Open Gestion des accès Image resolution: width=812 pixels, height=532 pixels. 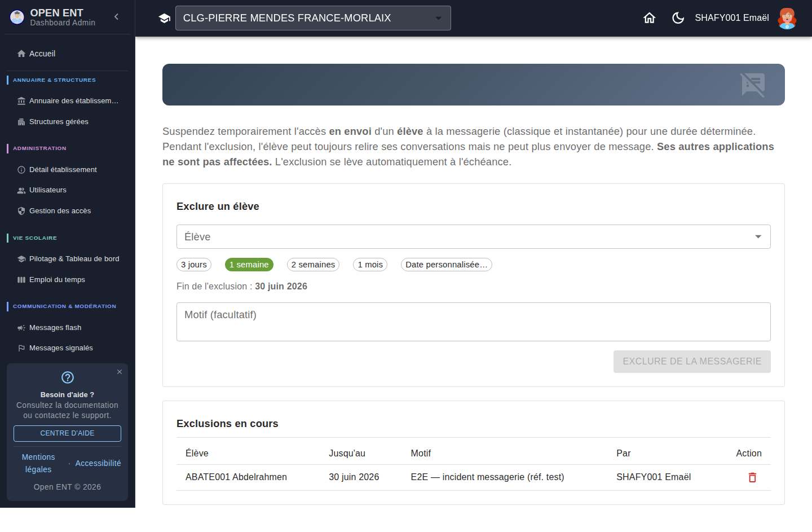tap(67, 211)
